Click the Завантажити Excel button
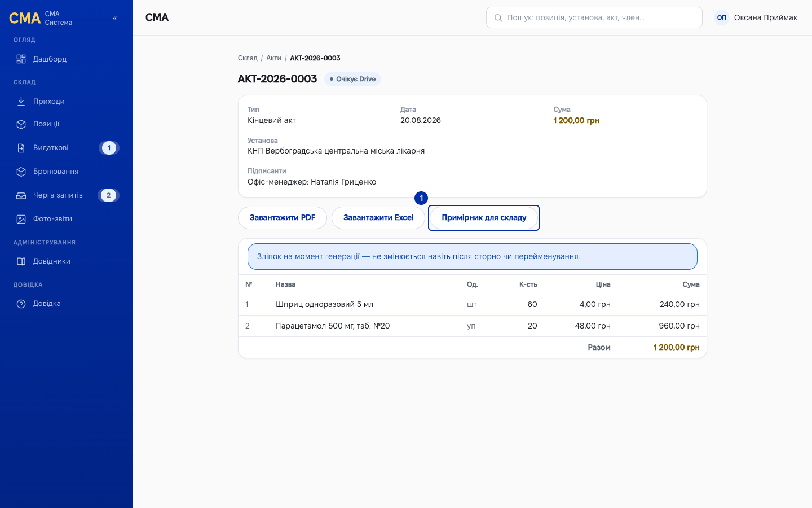Screen dimensions: 812x508 (378, 218)
